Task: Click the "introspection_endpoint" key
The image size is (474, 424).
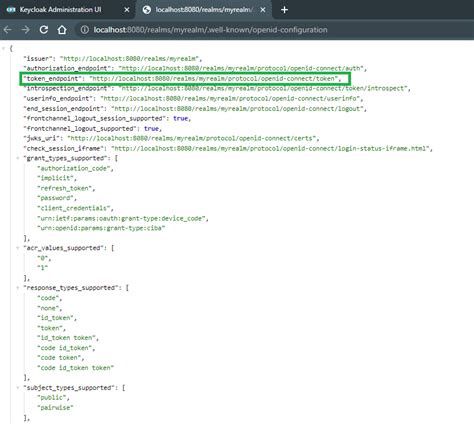Action: click(x=67, y=88)
